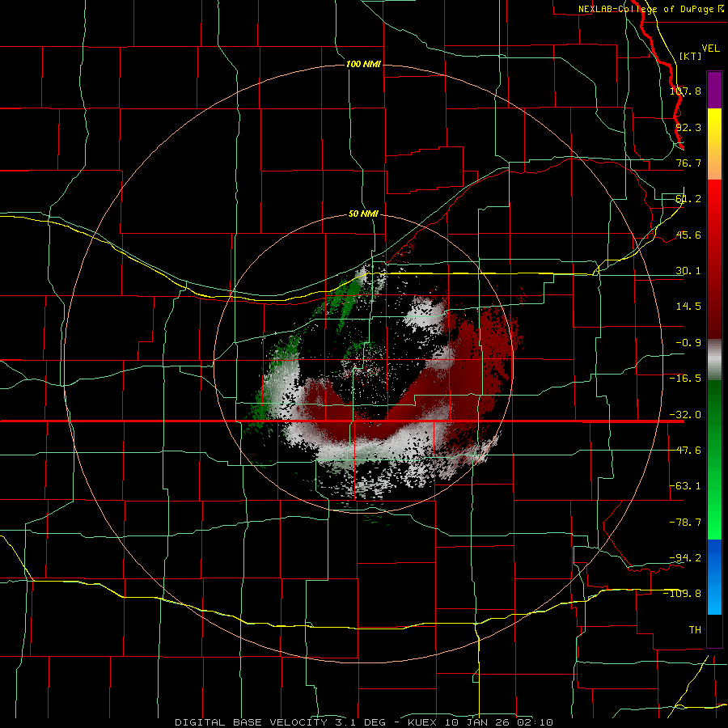Select the -94.2 value on the velocity scale

click(685, 557)
